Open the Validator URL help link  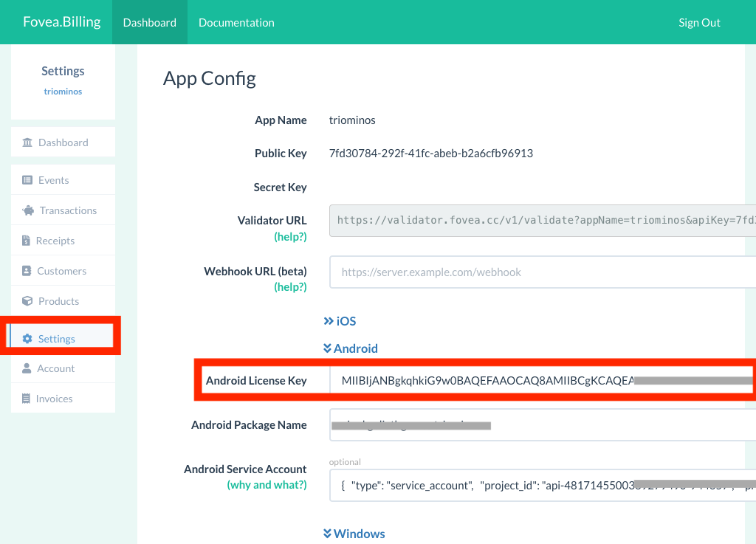click(x=290, y=237)
